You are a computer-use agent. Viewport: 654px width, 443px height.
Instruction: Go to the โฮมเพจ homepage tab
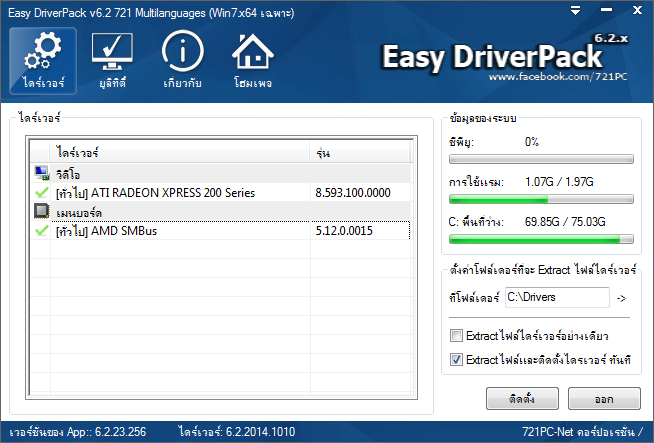point(253,61)
